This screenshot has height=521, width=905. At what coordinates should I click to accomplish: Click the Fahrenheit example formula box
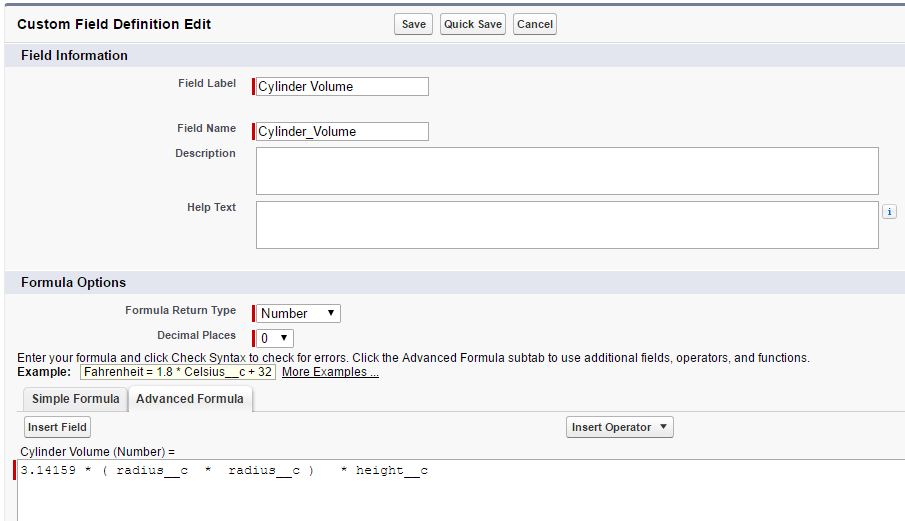[x=178, y=372]
